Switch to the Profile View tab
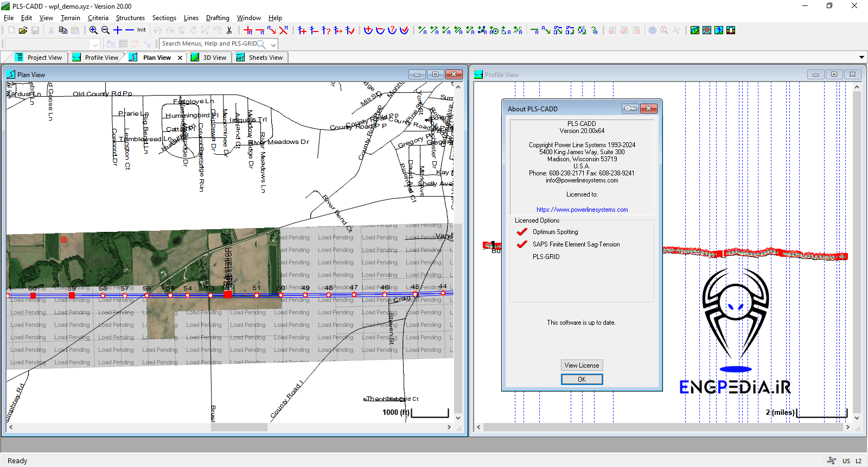The width and height of the screenshot is (868, 467). (95, 58)
